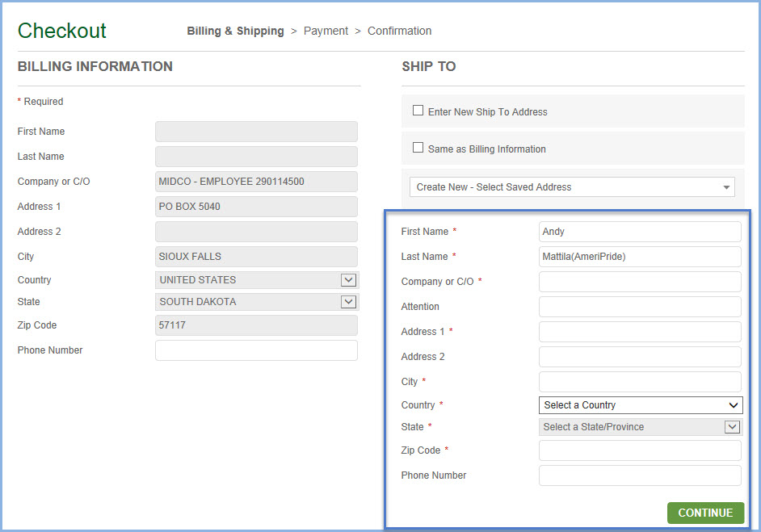
Task: Open the shipping Select a State/Province dropdown
Action: click(640, 427)
